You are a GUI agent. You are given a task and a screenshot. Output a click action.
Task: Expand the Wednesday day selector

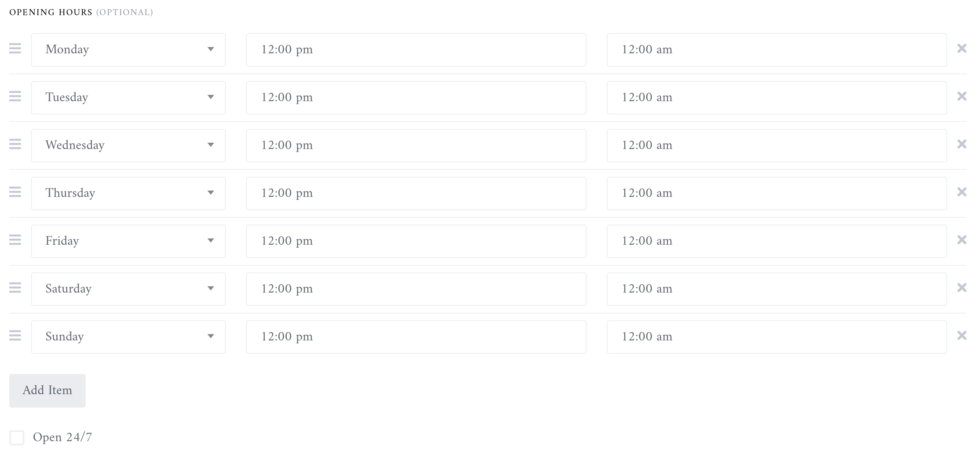click(x=128, y=146)
